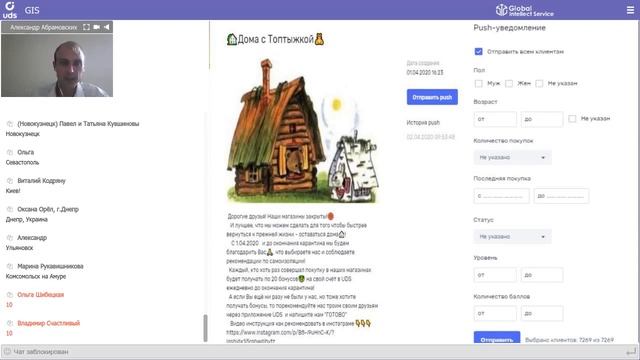640x360 pixels.
Task: Click the age 'до' input field
Action: (542, 119)
